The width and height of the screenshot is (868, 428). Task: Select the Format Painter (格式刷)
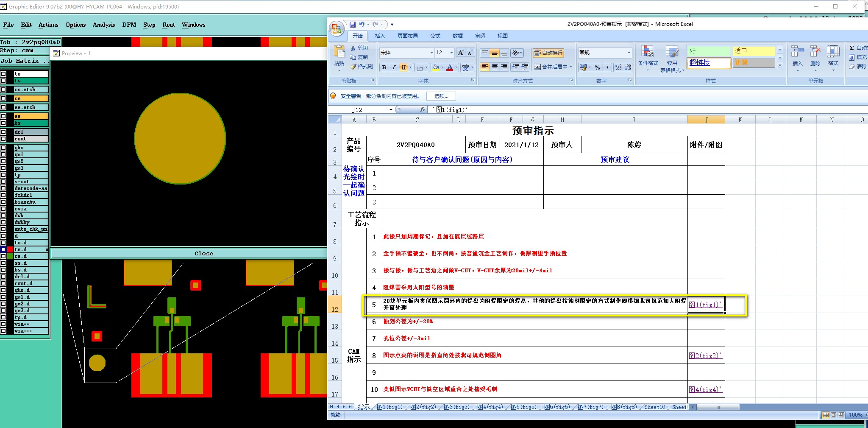[x=362, y=67]
